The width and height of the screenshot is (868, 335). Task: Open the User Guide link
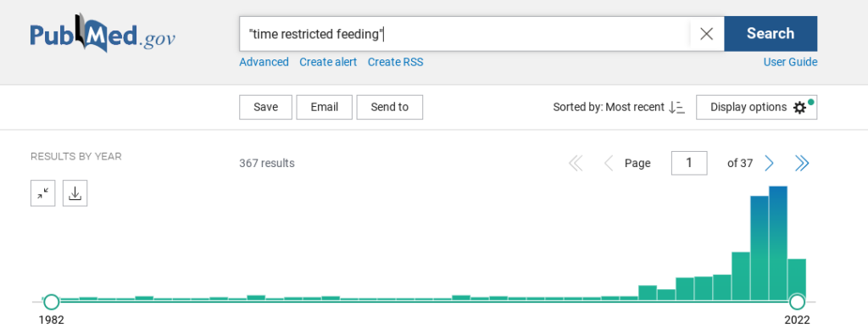(791, 62)
